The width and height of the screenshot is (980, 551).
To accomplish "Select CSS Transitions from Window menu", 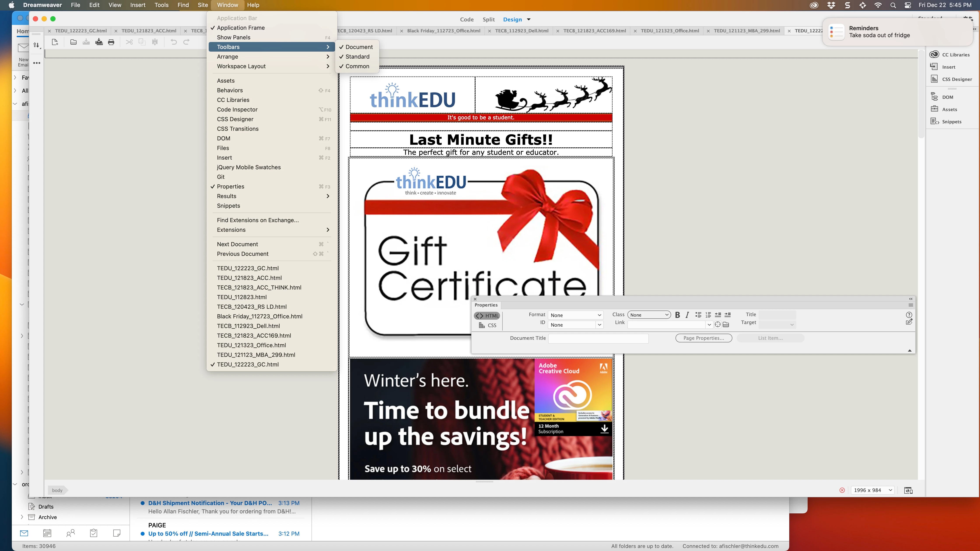I will coord(238,129).
